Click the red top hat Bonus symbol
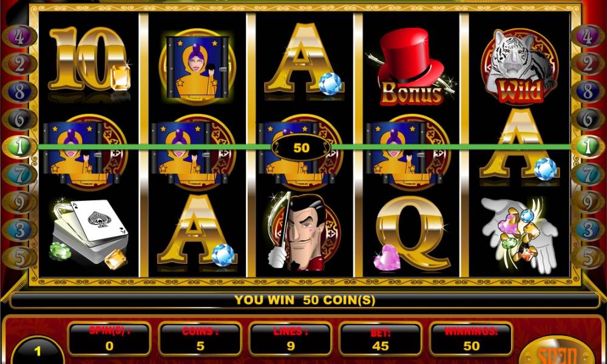 click(x=410, y=67)
